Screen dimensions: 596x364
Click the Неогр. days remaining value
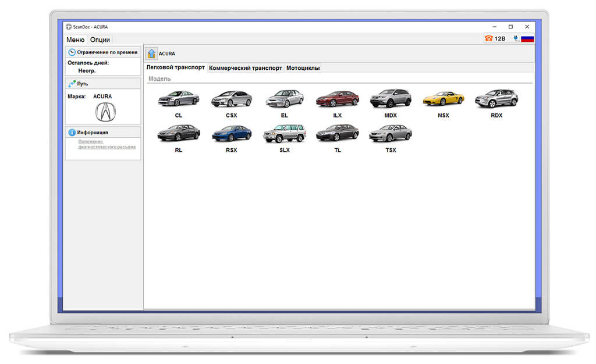pyautogui.click(x=87, y=70)
